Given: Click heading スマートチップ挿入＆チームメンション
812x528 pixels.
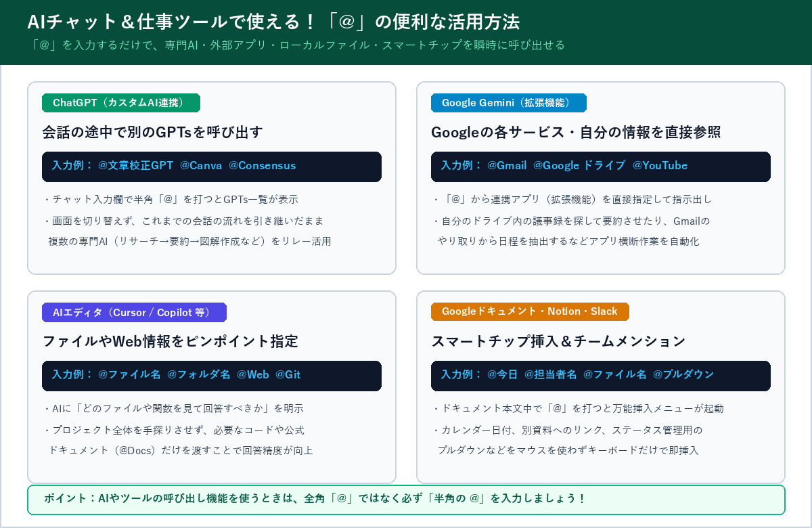Looking at the screenshot, I should [558, 341].
